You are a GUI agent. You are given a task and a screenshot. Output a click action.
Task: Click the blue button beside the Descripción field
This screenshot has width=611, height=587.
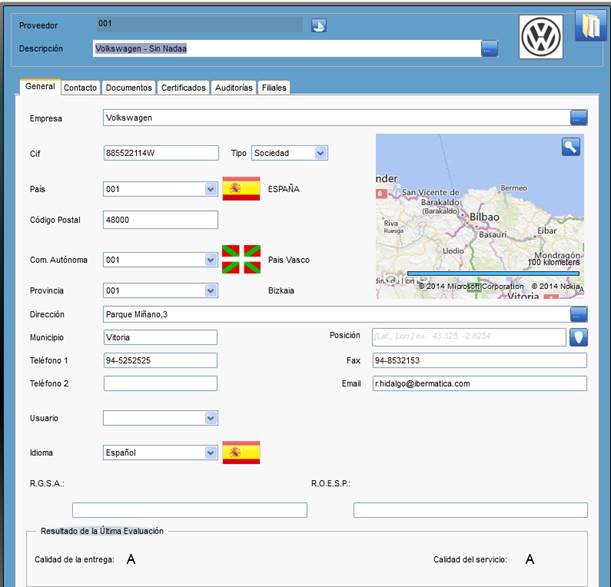point(489,49)
